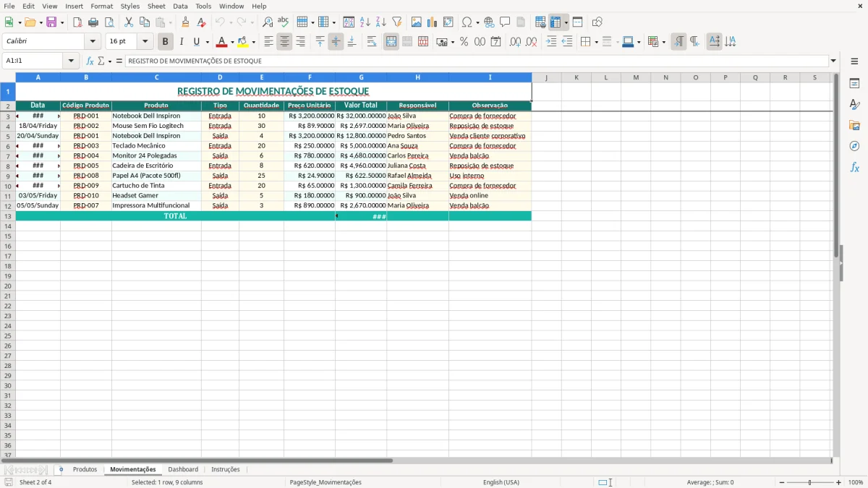The width and height of the screenshot is (868, 488).
Task: Expand the formula bar
Action: tap(833, 61)
